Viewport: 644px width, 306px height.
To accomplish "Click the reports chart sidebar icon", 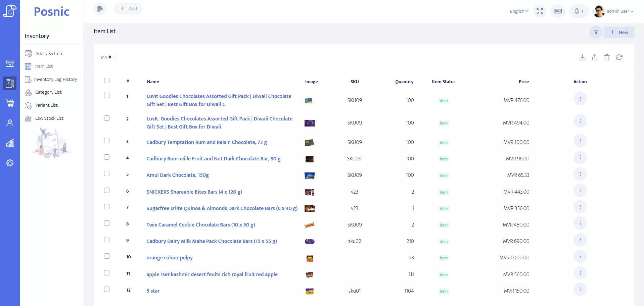I will tap(10, 143).
